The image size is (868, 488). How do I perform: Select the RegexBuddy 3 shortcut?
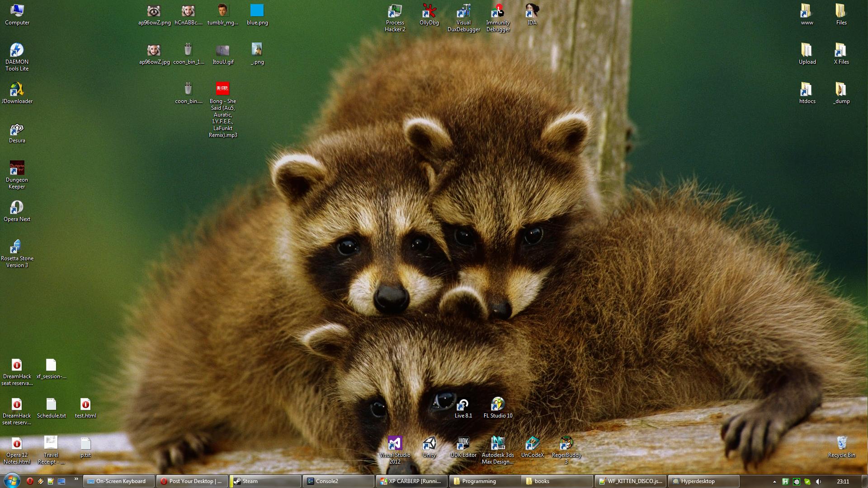[x=566, y=444]
